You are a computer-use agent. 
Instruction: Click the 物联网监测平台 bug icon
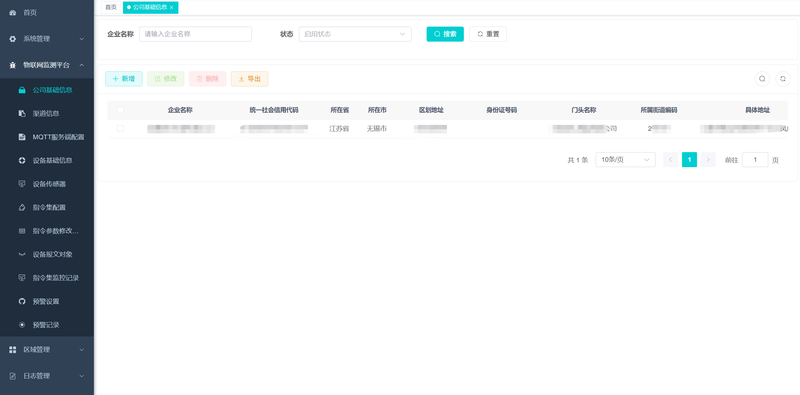[13, 65]
